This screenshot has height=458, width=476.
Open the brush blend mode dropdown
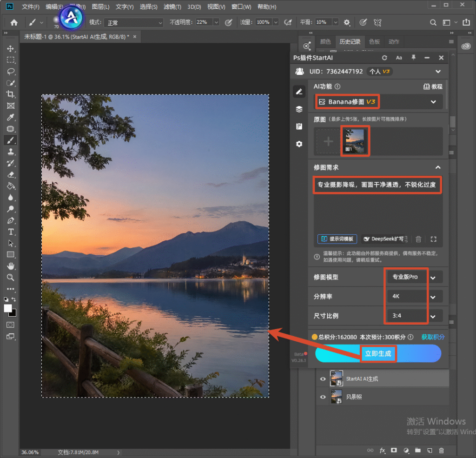point(133,22)
